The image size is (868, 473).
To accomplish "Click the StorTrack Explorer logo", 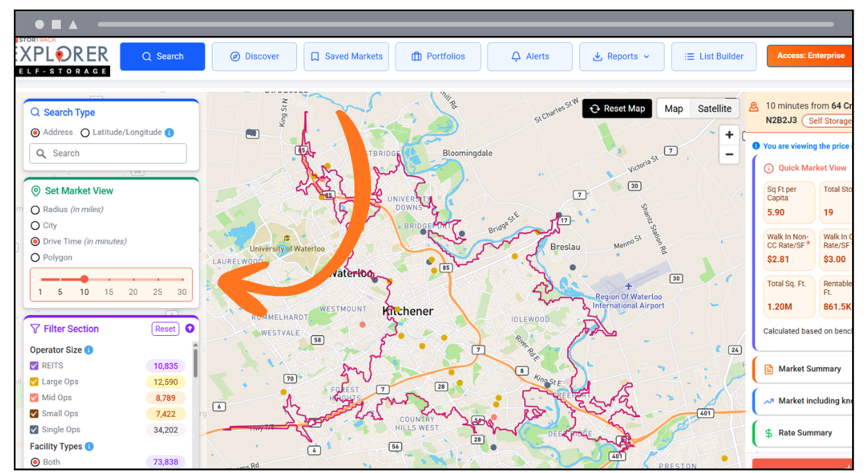I will click(62, 57).
